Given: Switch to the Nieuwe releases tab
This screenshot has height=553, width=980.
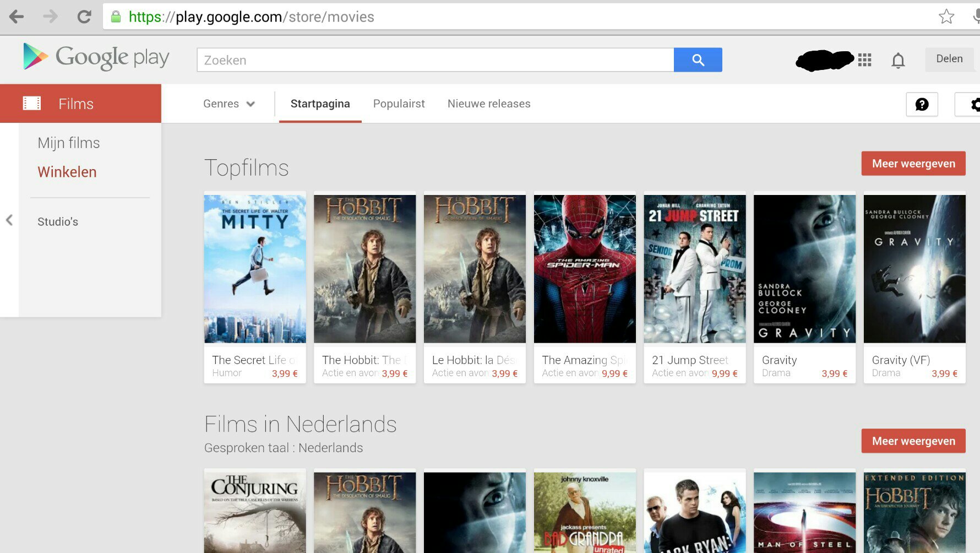Looking at the screenshot, I should (x=489, y=104).
